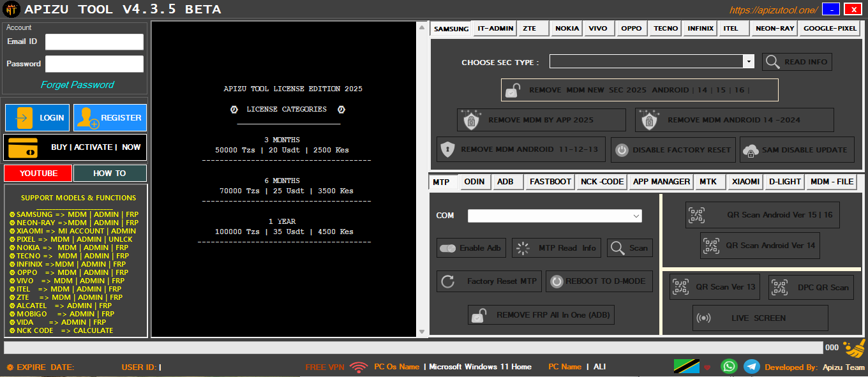Viewport: 868px width, 377px height.
Task: Click the WhatsApp icon in status bar
Action: click(728, 366)
